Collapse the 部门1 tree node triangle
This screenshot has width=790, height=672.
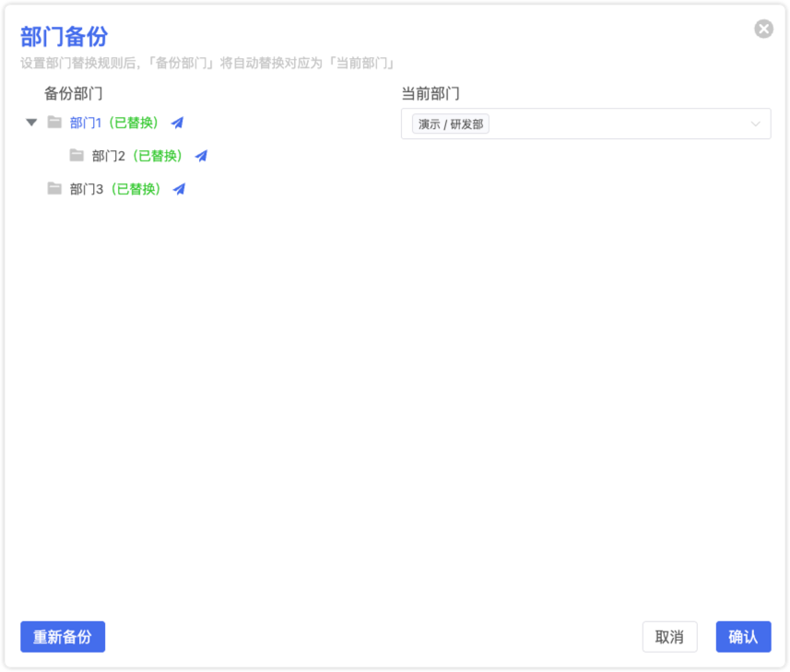click(x=31, y=123)
